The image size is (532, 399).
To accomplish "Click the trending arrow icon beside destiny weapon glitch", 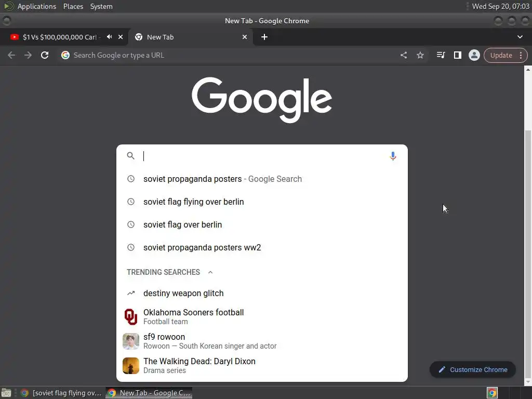I will point(130,293).
